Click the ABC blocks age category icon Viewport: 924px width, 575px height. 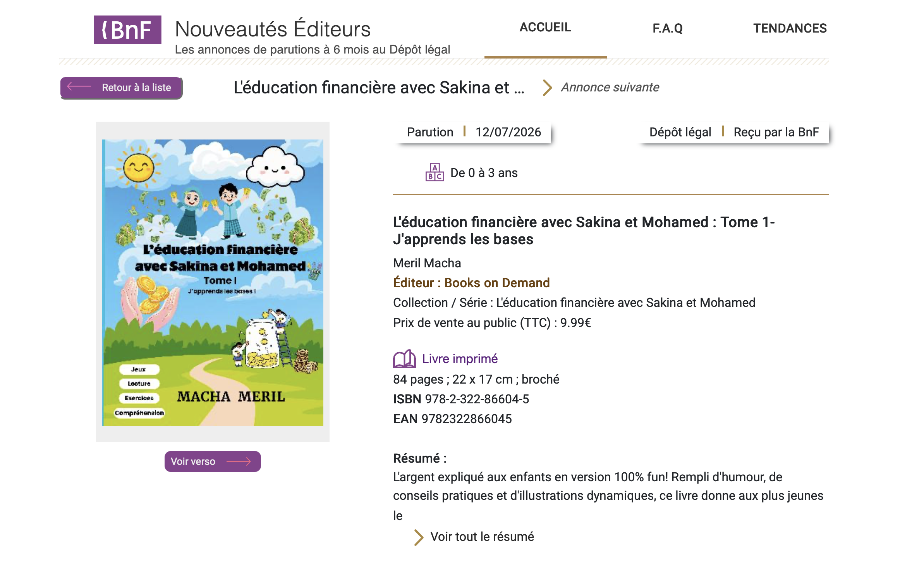(x=435, y=172)
